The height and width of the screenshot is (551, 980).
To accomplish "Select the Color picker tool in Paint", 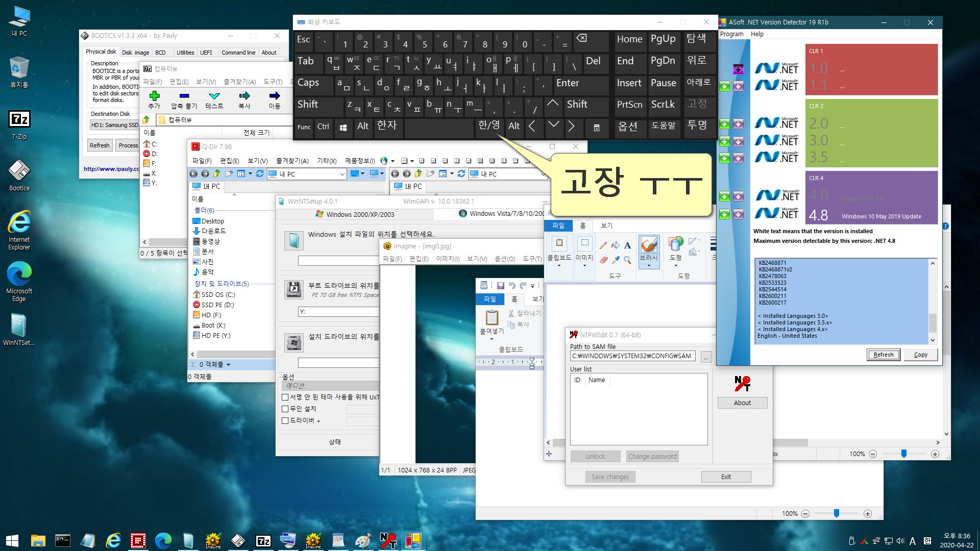I will [x=616, y=260].
